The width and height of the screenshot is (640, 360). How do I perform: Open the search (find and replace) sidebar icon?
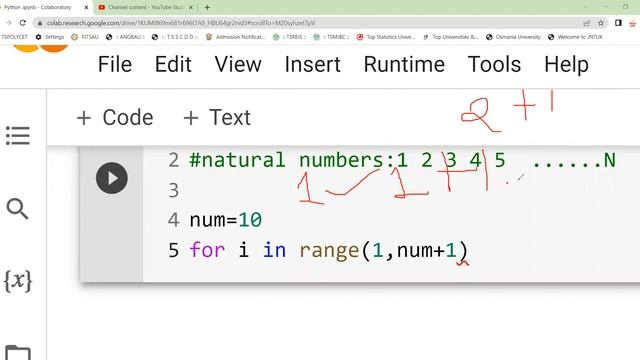click(18, 209)
